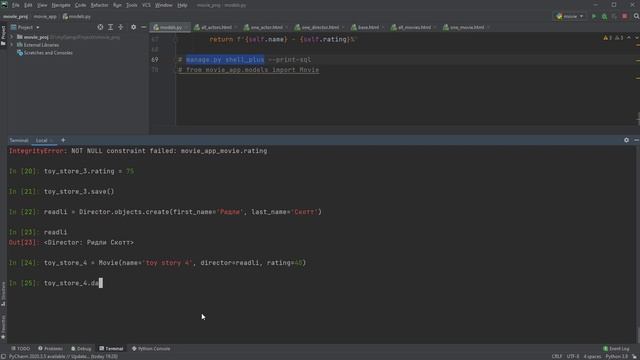Image resolution: width=640 pixels, height=360 pixels.
Task: Click 4 spaces indent setting
Action: coord(592,357)
